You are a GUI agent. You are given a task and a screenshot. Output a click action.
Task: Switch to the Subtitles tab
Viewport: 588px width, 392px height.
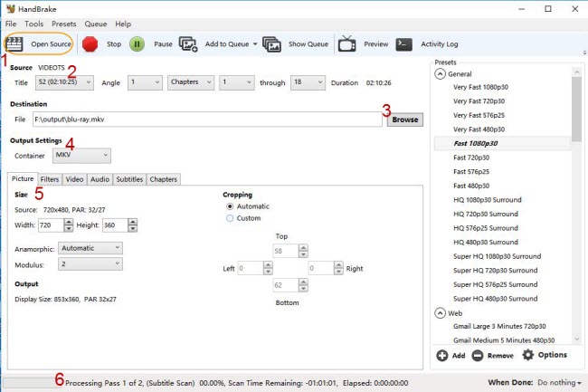(x=129, y=179)
